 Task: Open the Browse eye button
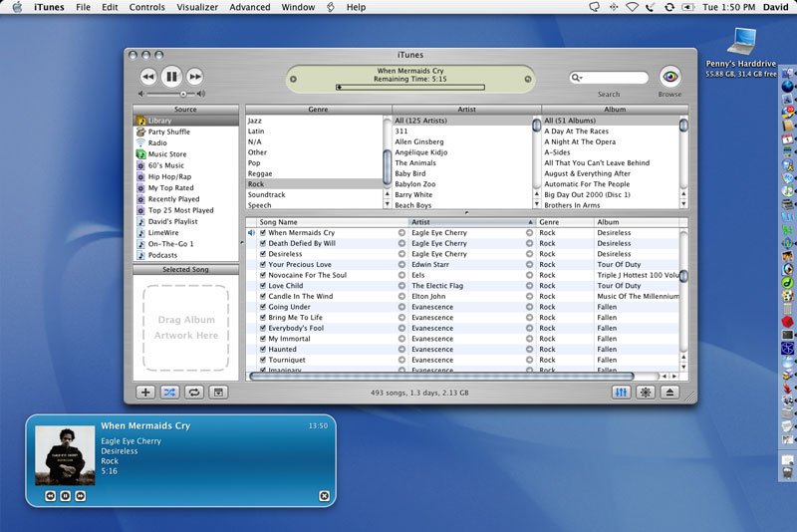point(669,77)
